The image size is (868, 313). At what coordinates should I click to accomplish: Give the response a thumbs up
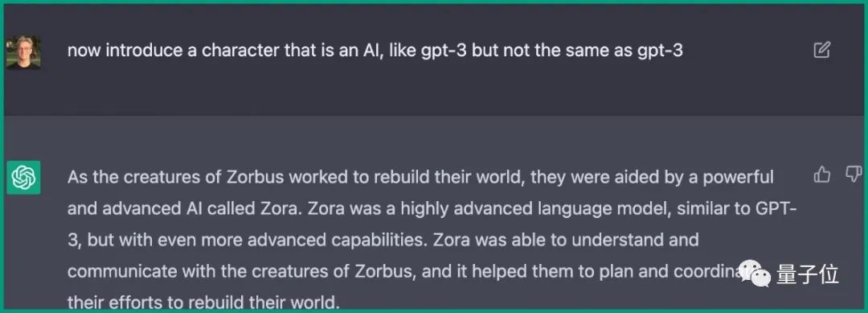(822, 175)
